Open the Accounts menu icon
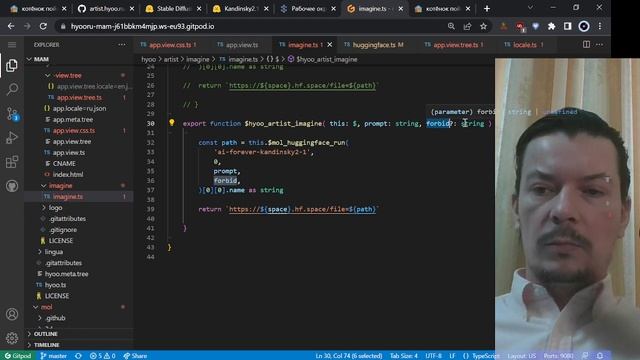This screenshot has width=640, height=360. click(12, 314)
